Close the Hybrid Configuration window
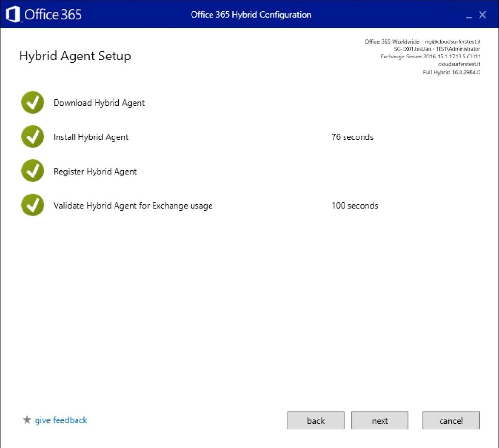Screen dimensions: 499x448 [x=482, y=15]
